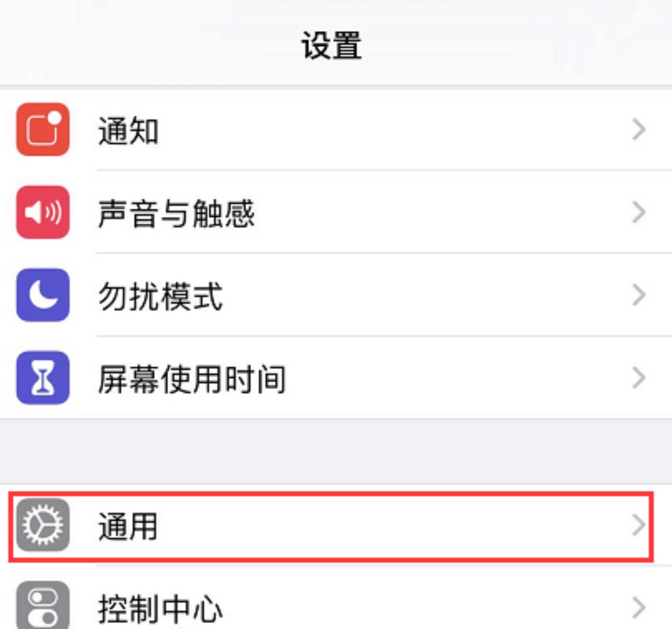
Task: Click the chevron on 控制中心 row
Action: (639, 608)
